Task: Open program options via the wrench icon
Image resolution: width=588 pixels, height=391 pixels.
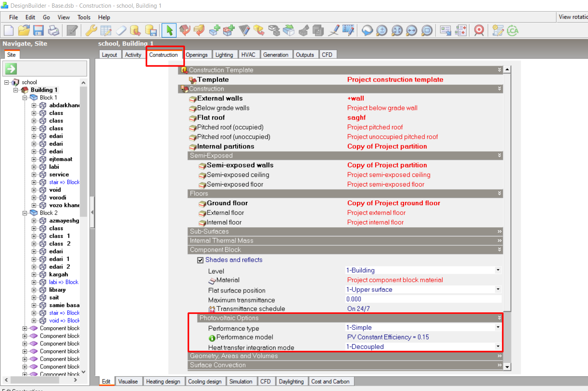Action: pyautogui.click(x=91, y=30)
